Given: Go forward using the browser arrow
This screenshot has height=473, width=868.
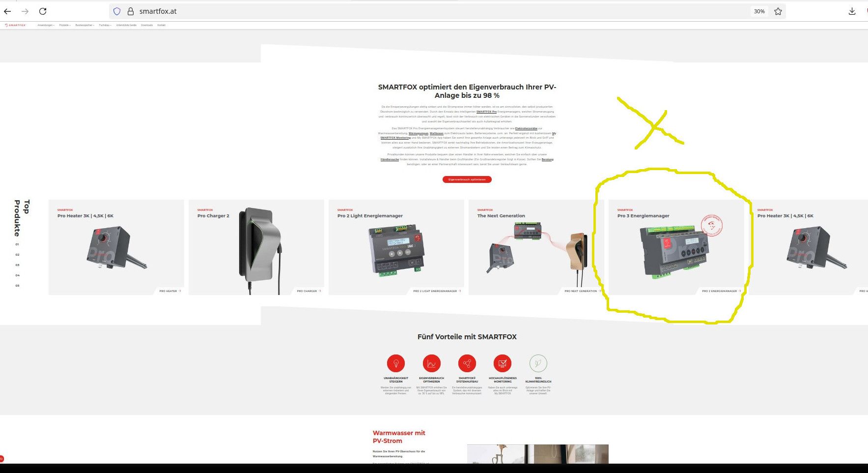Looking at the screenshot, I should pyautogui.click(x=25, y=11).
